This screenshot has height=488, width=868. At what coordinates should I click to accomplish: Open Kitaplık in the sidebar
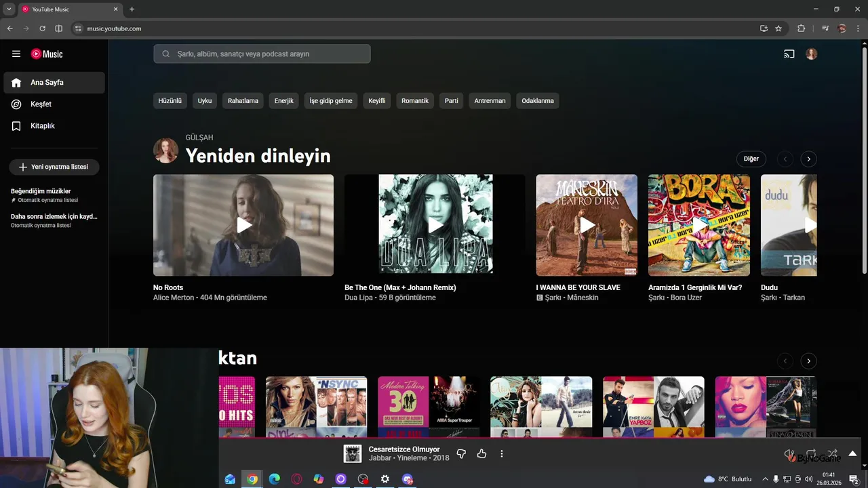tap(54, 126)
